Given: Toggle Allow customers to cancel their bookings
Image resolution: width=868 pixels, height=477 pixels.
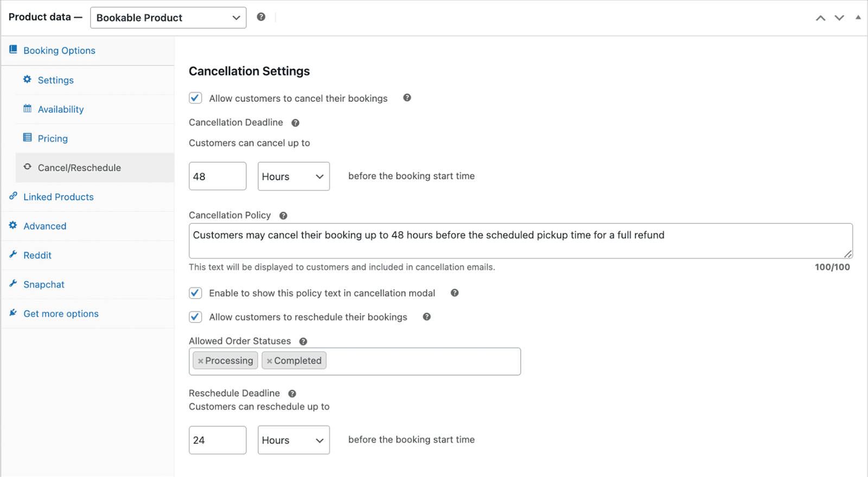Looking at the screenshot, I should pos(195,98).
